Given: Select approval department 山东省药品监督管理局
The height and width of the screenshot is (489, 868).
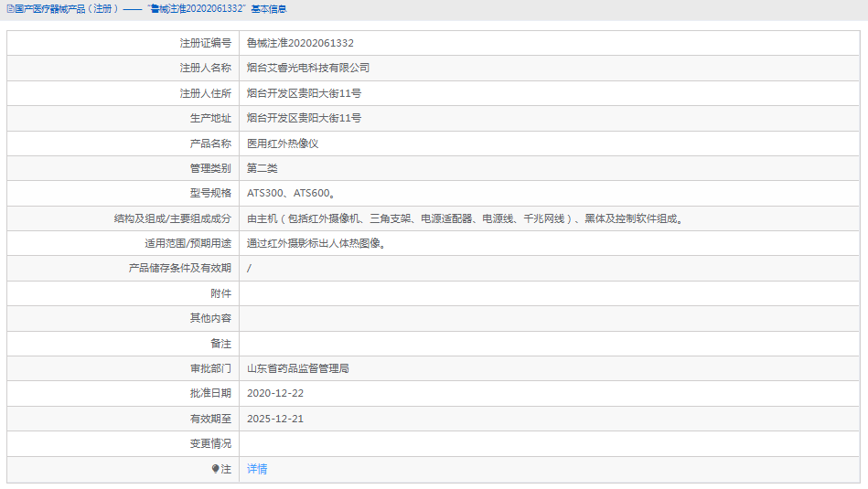Looking at the screenshot, I should coord(298,369).
